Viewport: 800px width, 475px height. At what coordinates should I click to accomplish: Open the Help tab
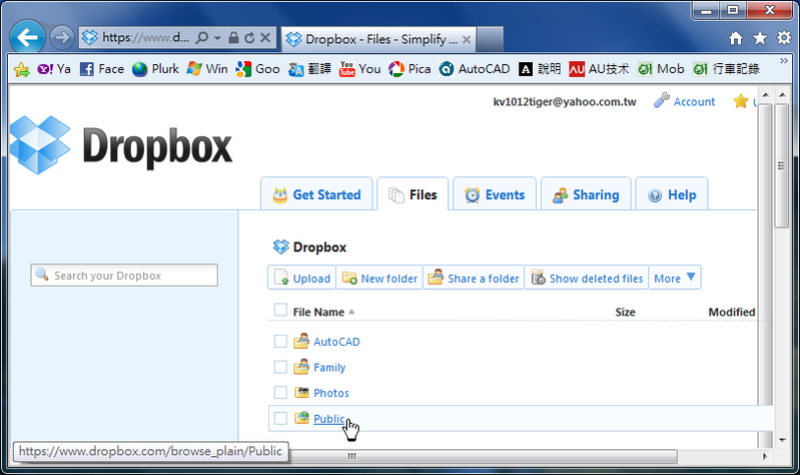point(671,194)
